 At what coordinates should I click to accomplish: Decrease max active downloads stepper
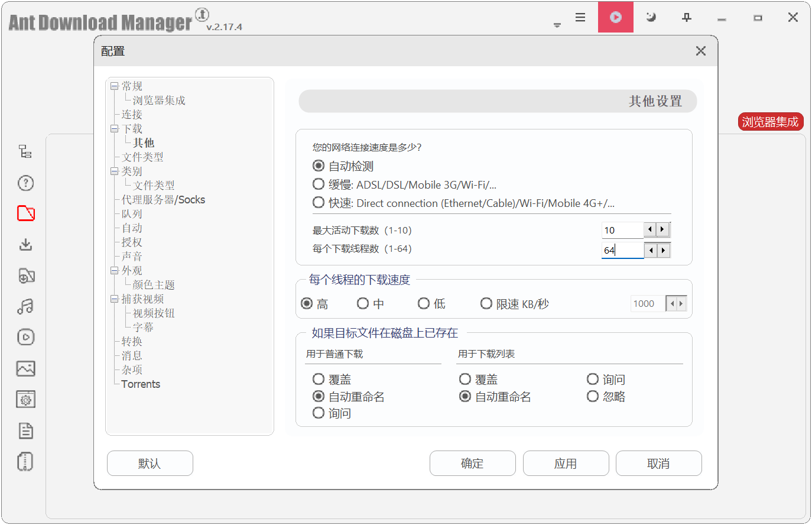point(651,229)
